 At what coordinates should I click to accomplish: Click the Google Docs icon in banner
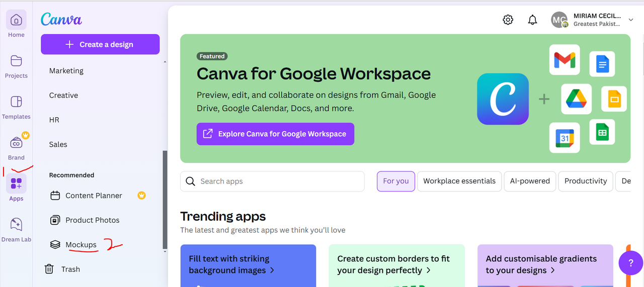point(602,64)
